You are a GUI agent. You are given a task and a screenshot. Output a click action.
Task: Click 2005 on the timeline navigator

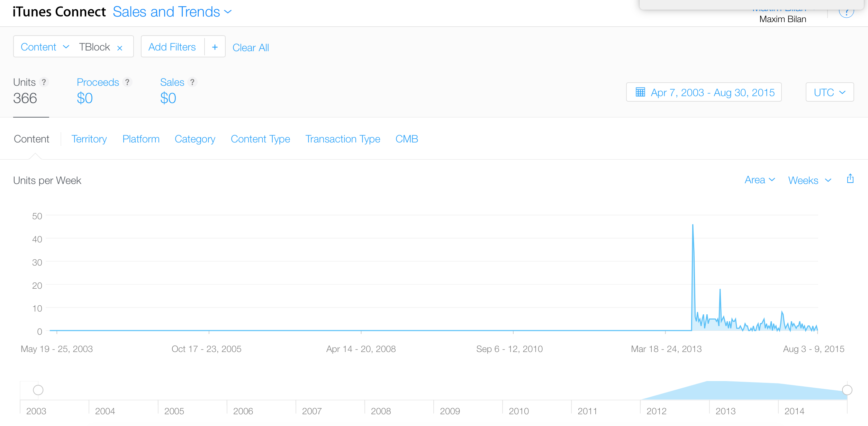pyautogui.click(x=174, y=411)
